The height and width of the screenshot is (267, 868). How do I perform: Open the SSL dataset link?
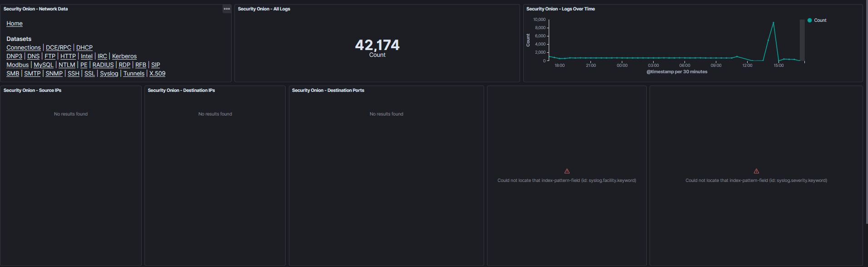[89, 73]
